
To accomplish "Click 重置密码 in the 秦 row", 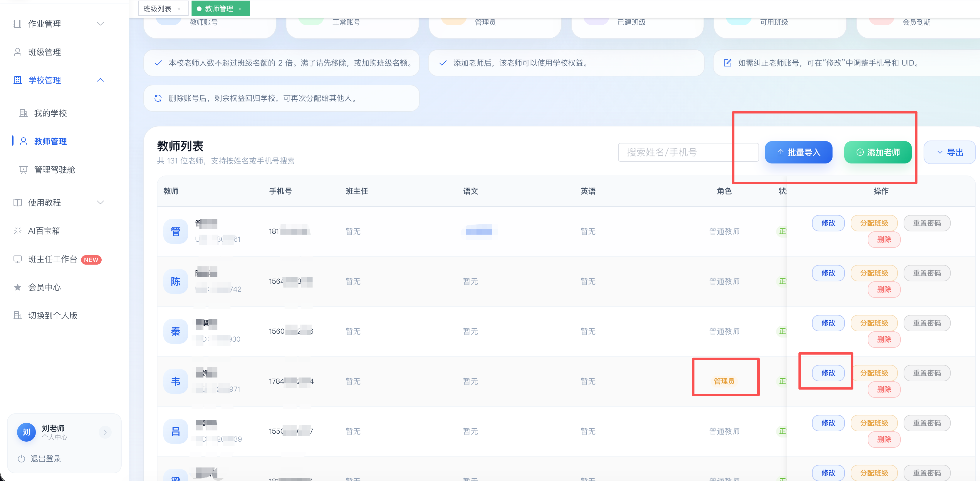I will point(927,323).
